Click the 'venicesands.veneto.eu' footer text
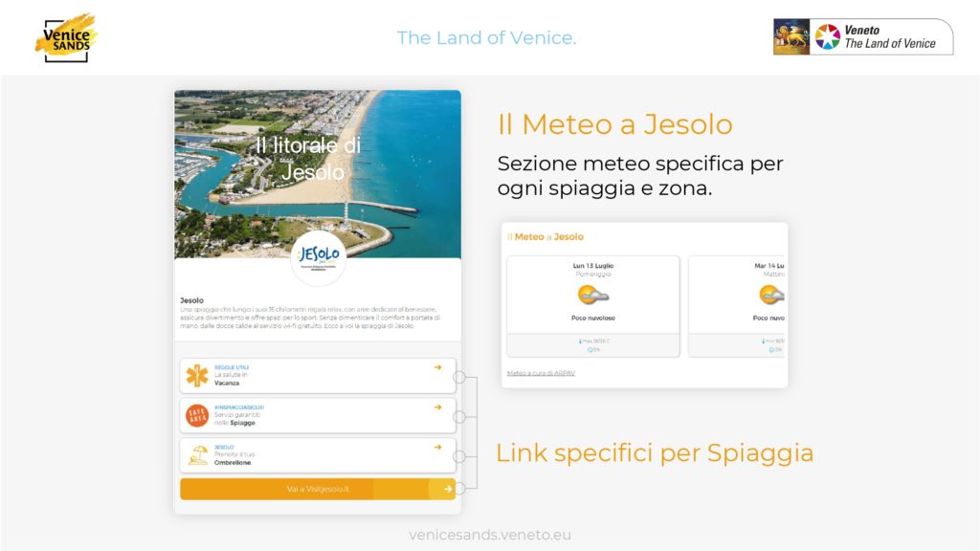Image resolution: width=980 pixels, height=551 pixels. click(490, 535)
